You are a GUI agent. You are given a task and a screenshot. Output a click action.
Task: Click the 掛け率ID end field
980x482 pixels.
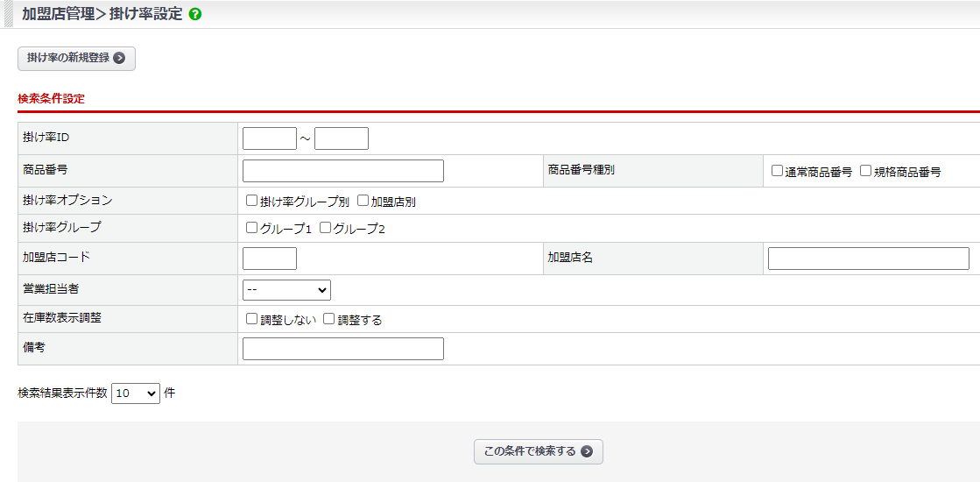pyautogui.click(x=342, y=138)
